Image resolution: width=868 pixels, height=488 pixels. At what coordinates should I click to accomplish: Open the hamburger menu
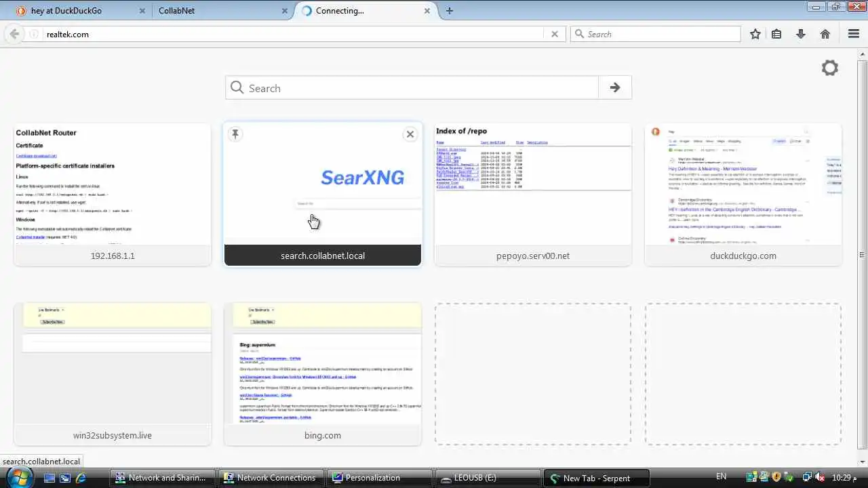tap(854, 34)
